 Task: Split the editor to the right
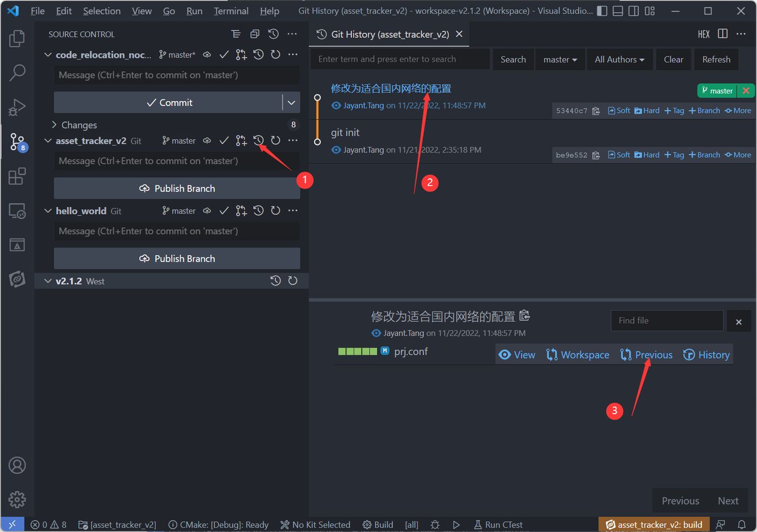pos(722,34)
